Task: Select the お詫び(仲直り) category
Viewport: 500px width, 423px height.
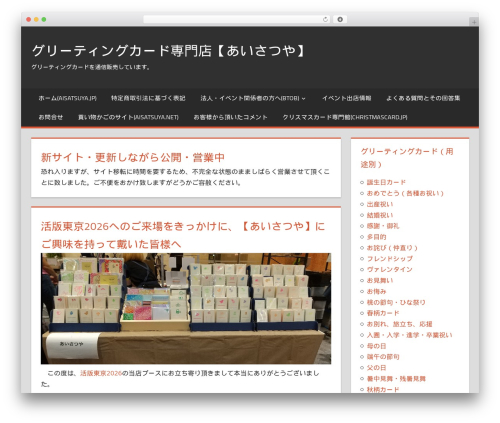Action: tap(392, 248)
